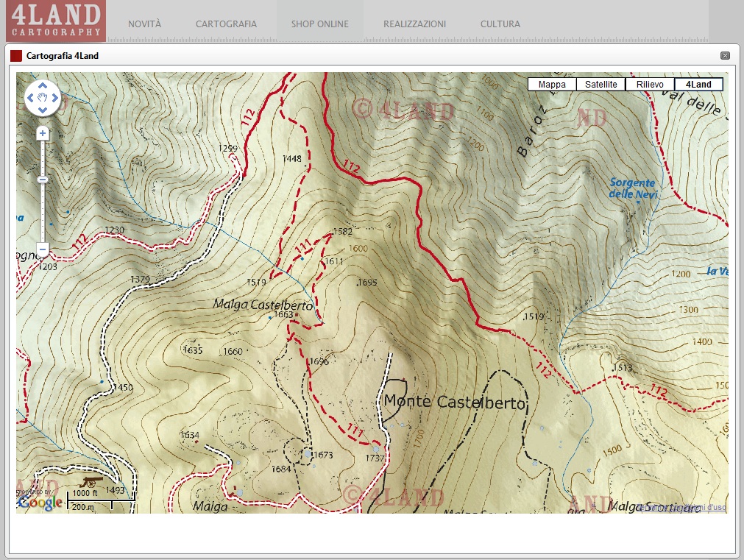Open the Novità menu
This screenshot has width=744, height=560.
148,23
